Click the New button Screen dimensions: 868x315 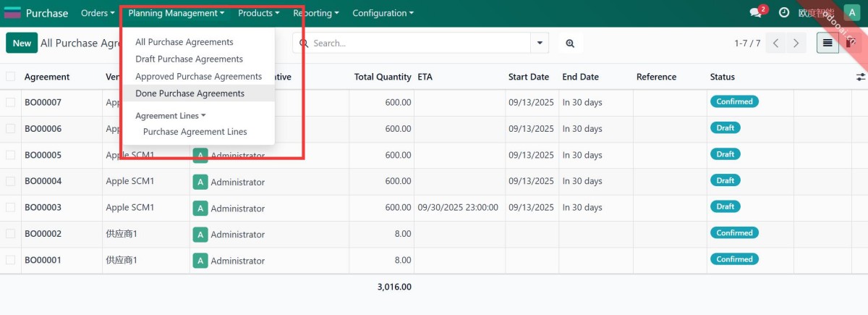22,43
